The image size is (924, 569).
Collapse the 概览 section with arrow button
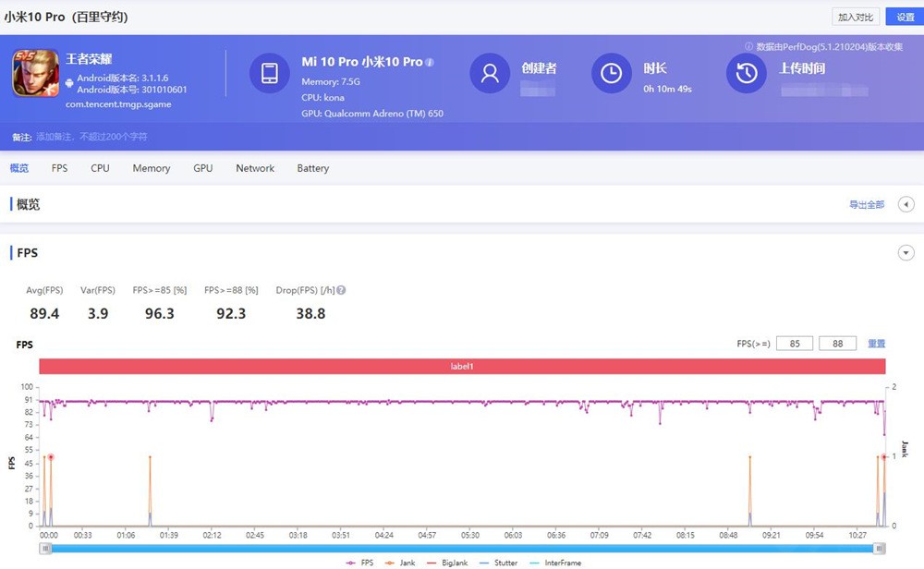click(x=906, y=204)
